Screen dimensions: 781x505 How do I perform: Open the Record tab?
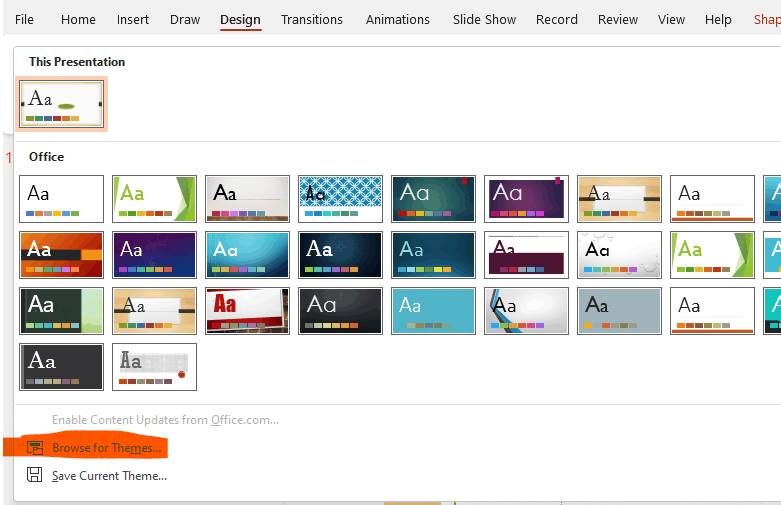click(x=557, y=19)
